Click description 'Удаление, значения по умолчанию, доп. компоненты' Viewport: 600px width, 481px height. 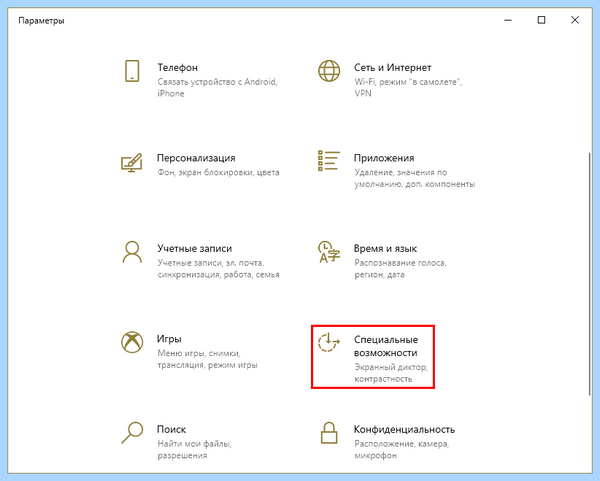tap(414, 178)
